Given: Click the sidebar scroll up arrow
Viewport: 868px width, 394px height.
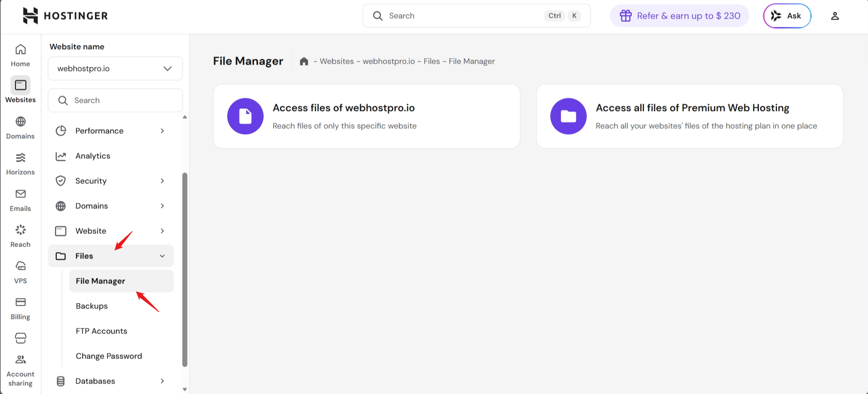Looking at the screenshot, I should 185,117.
